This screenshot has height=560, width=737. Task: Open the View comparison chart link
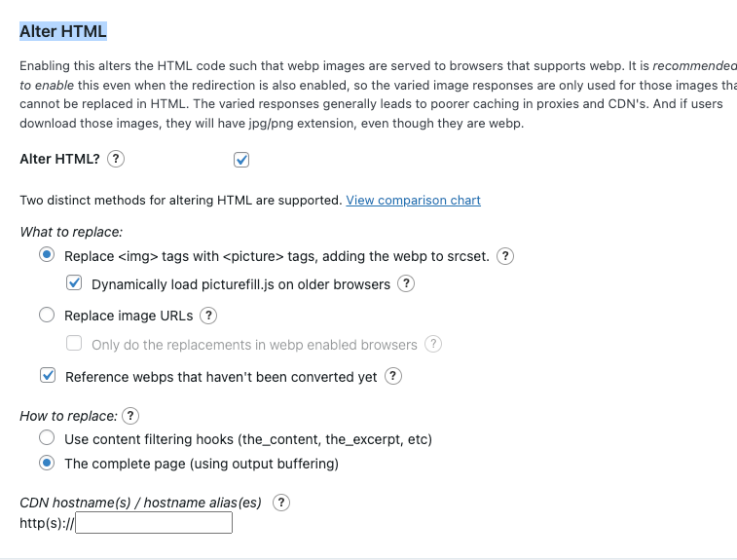click(413, 201)
